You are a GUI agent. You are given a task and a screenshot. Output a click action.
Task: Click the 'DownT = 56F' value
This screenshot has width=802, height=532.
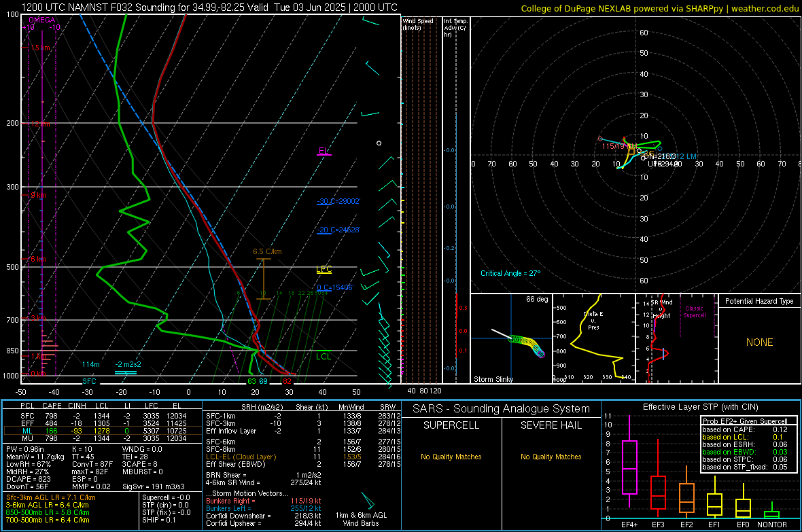point(27,486)
